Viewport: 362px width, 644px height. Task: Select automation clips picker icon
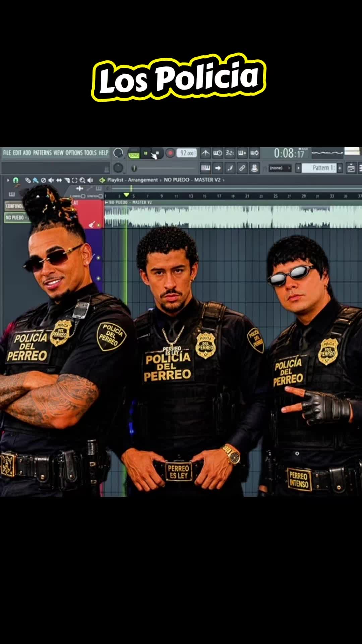pos(89,189)
